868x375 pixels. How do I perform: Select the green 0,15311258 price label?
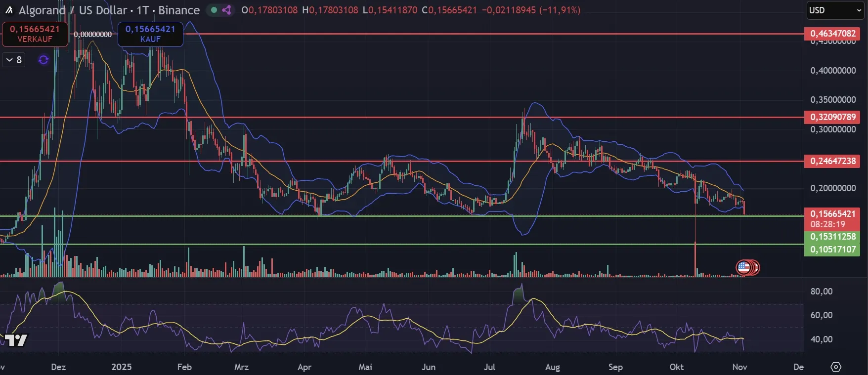[x=832, y=237]
